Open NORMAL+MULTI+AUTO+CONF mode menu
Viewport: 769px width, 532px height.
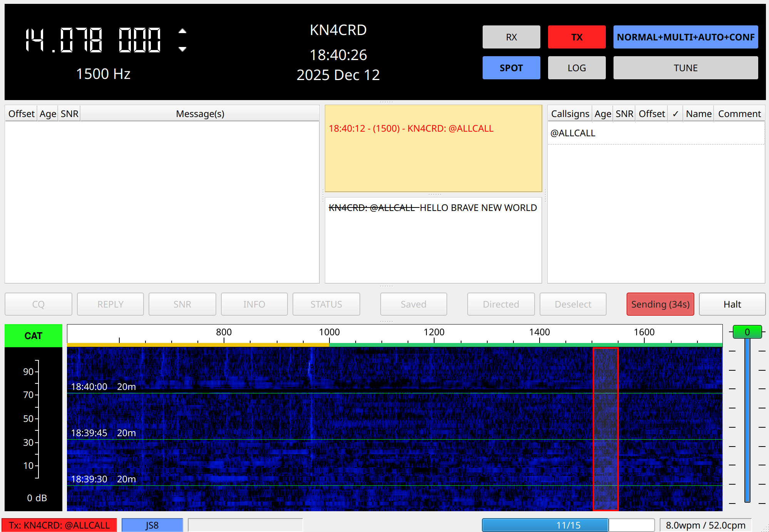click(x=685, y=37)
